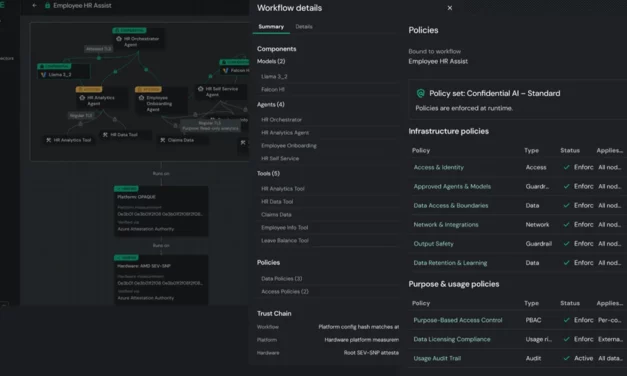627x376 pixels.
Task: Click the Policy set shield icon
Action: click(x=421, y=93)
